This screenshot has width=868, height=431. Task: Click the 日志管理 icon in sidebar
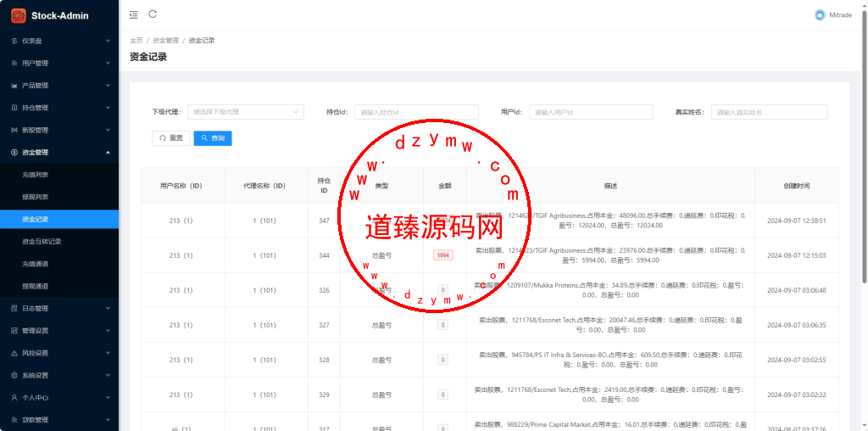click(14, 308)
